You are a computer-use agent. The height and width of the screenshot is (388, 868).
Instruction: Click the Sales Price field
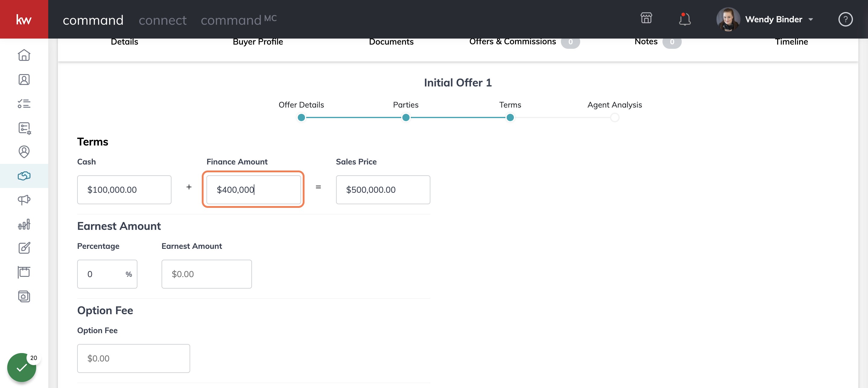point(383,189)
